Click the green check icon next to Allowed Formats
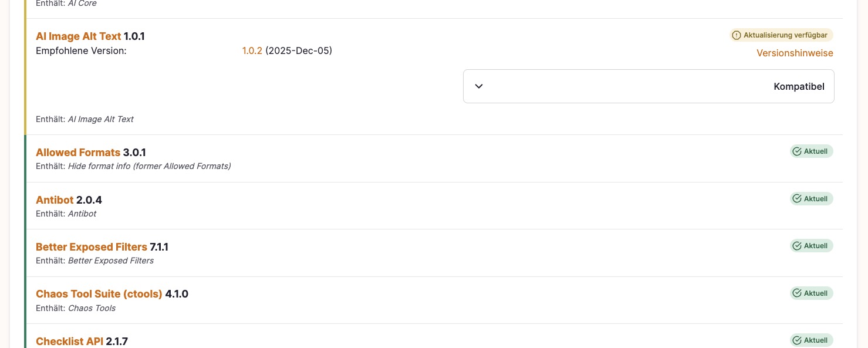This screenshot has height=348, width=868. [797, 151]
